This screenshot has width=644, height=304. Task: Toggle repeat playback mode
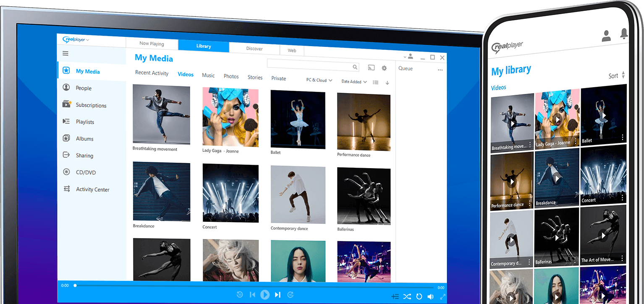coord(419,296)
